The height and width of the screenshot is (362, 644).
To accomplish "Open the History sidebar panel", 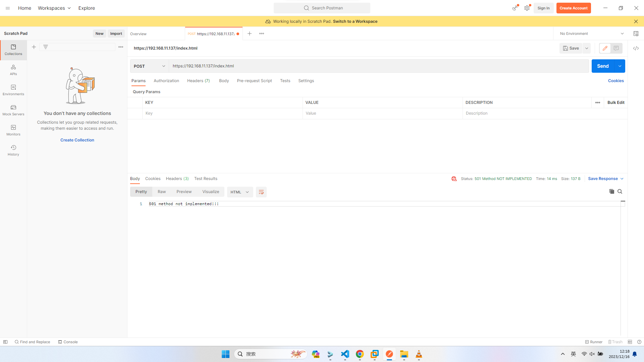I will tap(13, 150).
